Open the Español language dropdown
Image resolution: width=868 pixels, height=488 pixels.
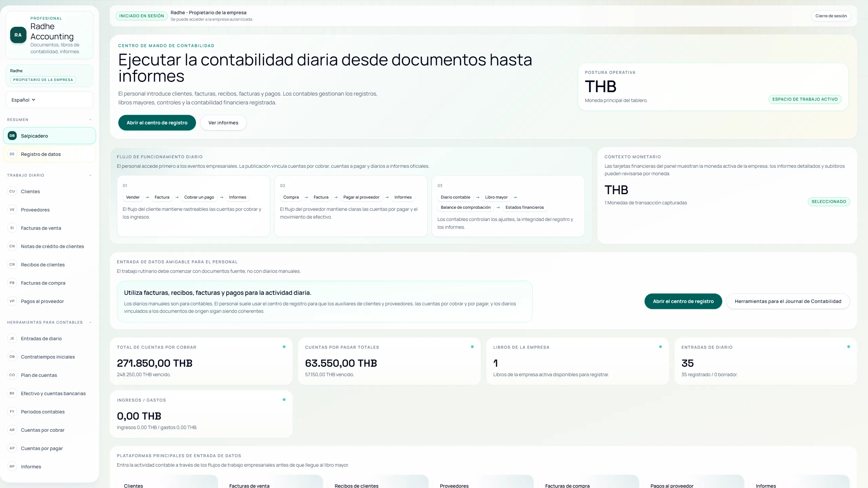click(x=50, y=100)
